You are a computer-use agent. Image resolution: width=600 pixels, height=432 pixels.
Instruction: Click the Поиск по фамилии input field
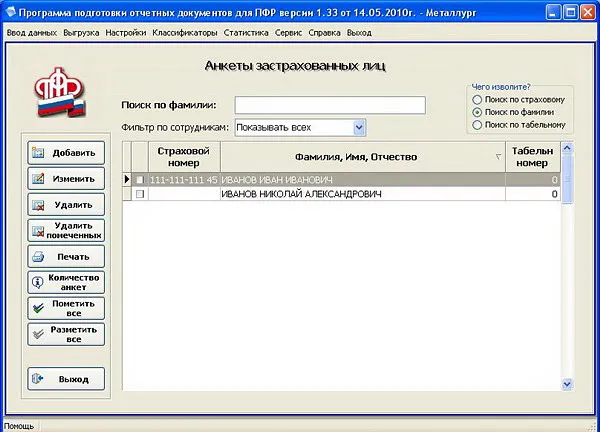(330, 105)
